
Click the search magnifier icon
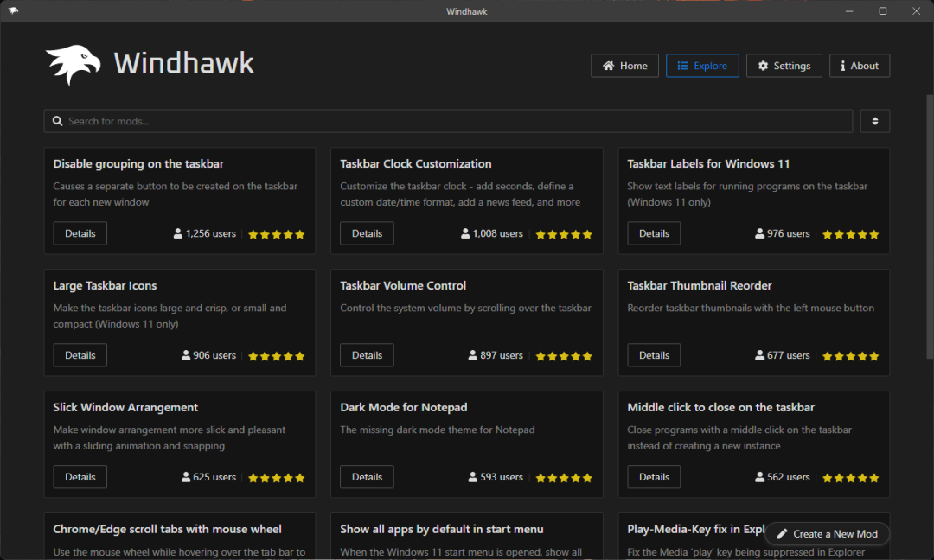coord(58,121)
